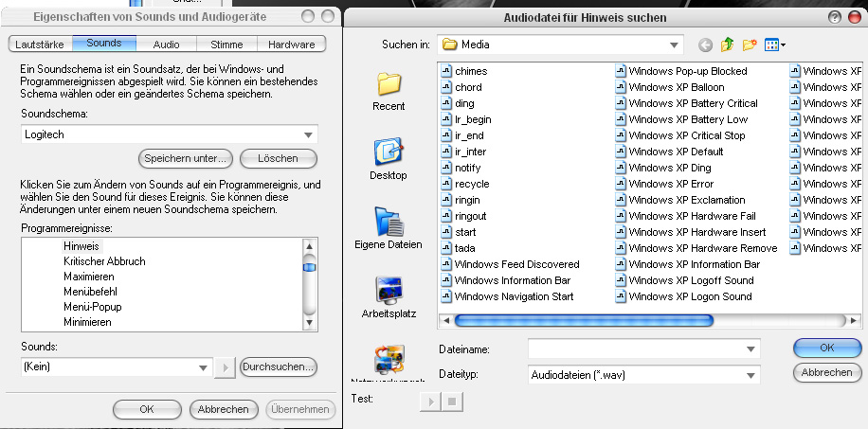Viewport: 868px width, 429px height.
Task: Switch to the Hardware tab
Action: tap(291, 45)
